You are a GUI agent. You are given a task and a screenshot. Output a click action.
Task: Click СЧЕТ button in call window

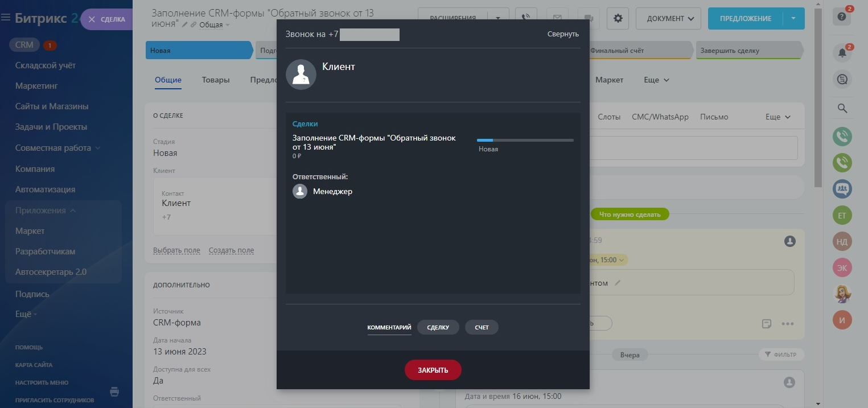click(x=482, y=327)
